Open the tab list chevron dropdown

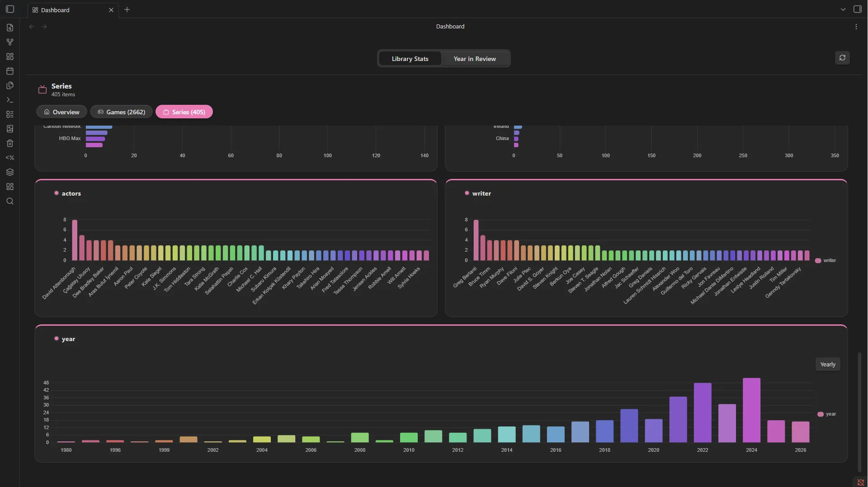coord(843,9)
